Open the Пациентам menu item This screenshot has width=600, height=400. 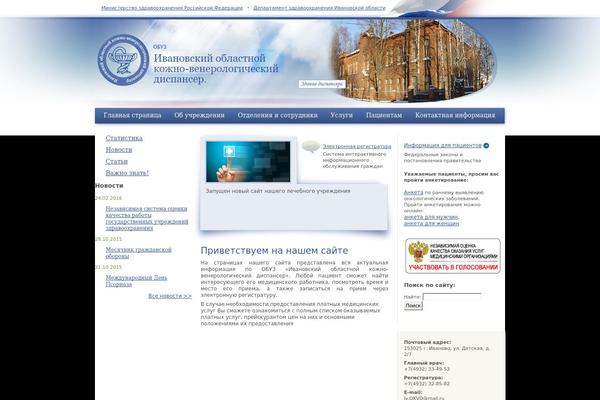(x=384, y=115)
